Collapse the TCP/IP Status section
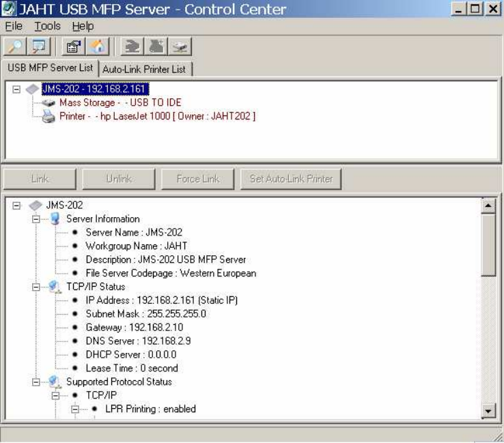504x443 pixels. (36, 287)
